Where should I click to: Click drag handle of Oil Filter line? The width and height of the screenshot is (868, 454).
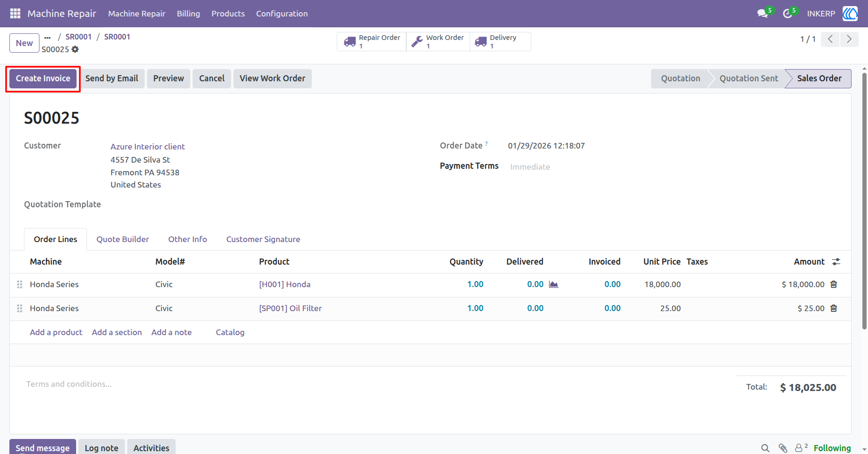[20, 308]
